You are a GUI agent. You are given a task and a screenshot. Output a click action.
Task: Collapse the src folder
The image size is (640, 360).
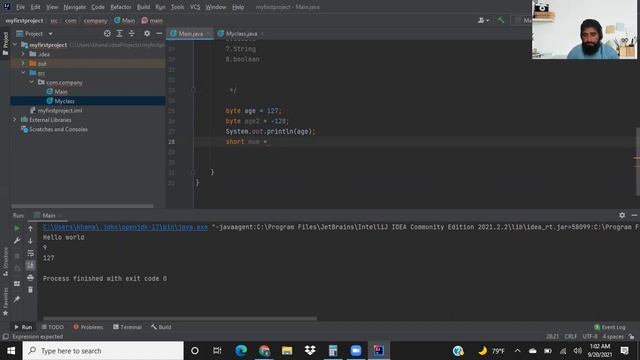pyautogui.click(x=23, y=73)
